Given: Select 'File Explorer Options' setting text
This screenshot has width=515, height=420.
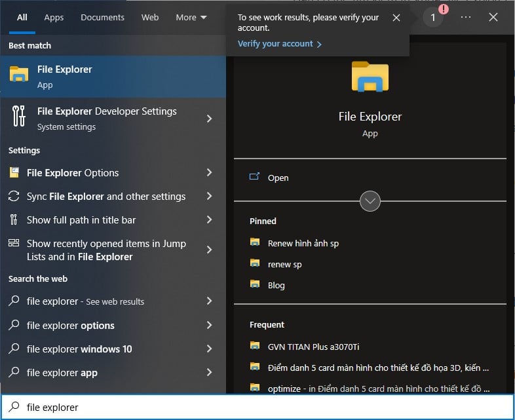Looking at the screenshot, I should point(73,173).
